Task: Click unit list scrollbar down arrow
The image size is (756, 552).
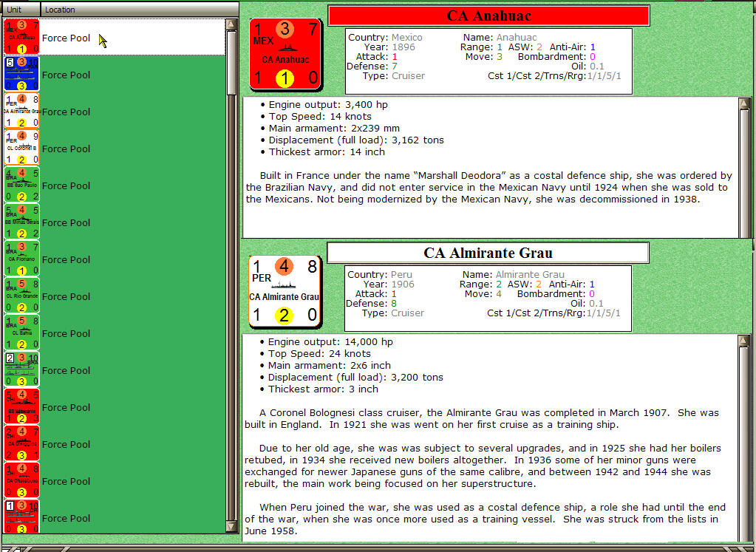Action: tap(231, 526)
